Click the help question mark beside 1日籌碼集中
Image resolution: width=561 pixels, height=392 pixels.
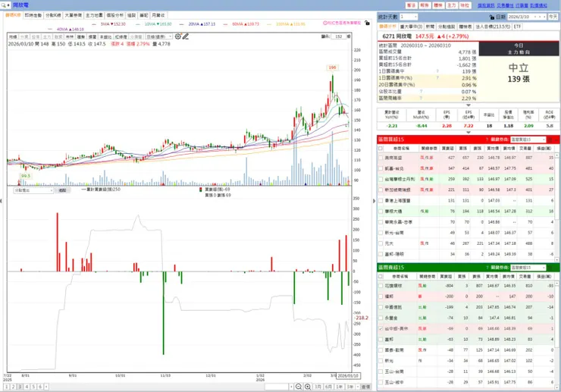[x=437, y=71]
